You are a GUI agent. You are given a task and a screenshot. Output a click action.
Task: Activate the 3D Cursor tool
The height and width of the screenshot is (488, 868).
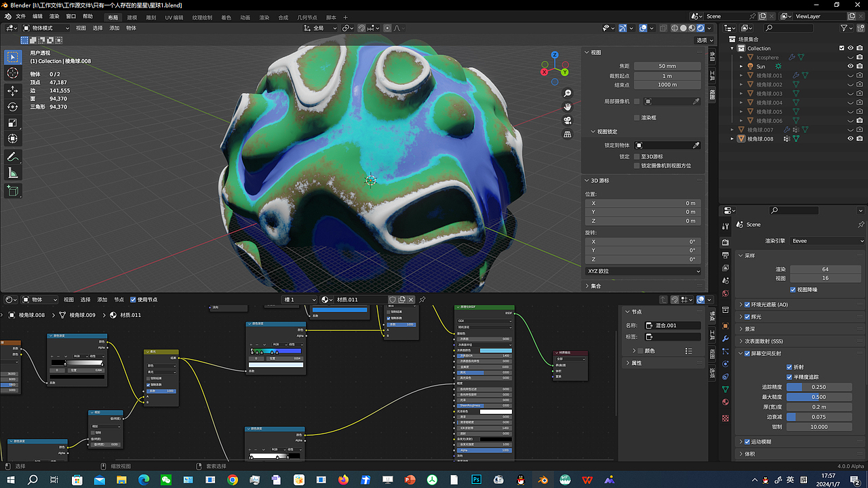13,73
